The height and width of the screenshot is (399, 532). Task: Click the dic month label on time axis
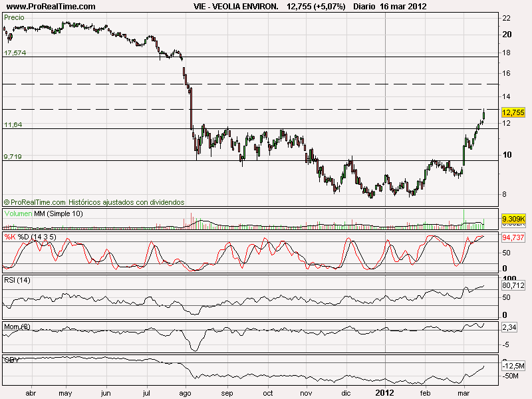point(346,393)
